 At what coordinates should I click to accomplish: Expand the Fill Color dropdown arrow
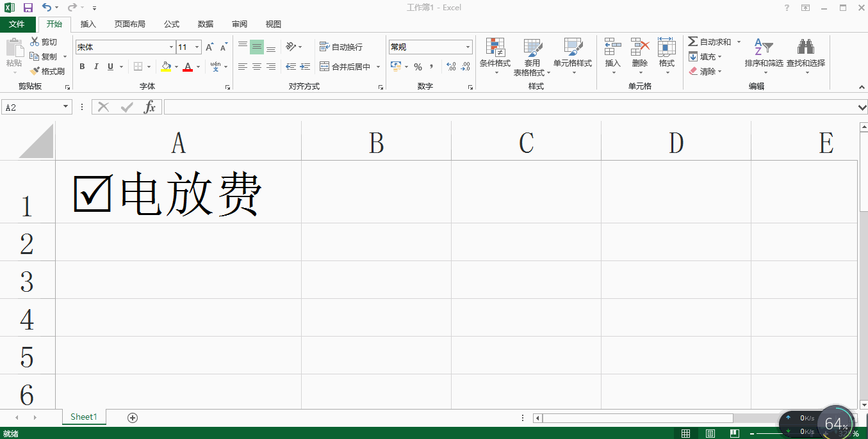[x=176, y=66]
